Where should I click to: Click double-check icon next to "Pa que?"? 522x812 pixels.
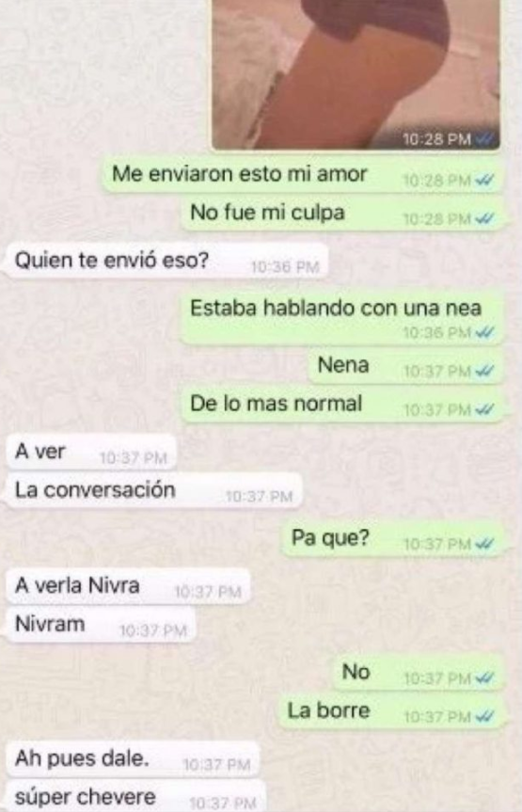485,544
